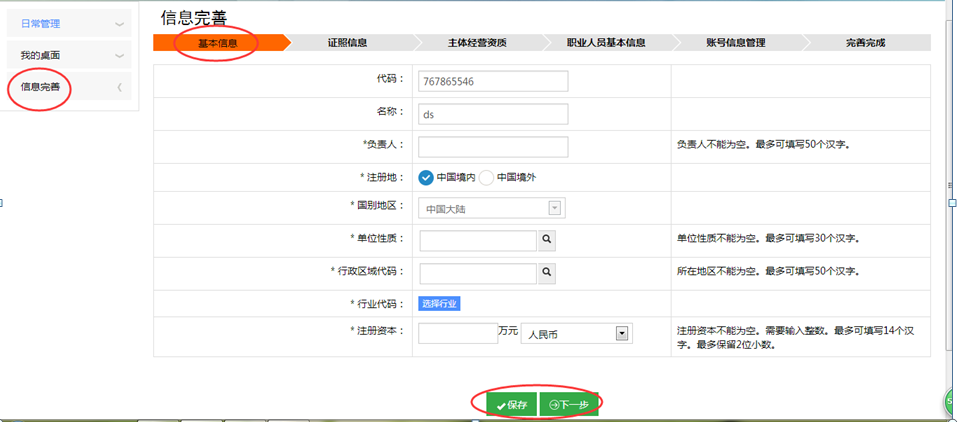Viewport: 958px width, 422px height.
Task: Expand 我的桌面 sidebar section
Action: pos(68,55)
